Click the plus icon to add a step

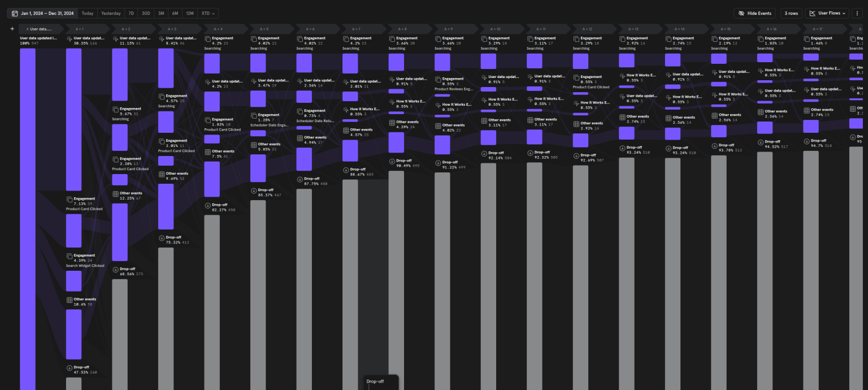click(x=12, y=29)
